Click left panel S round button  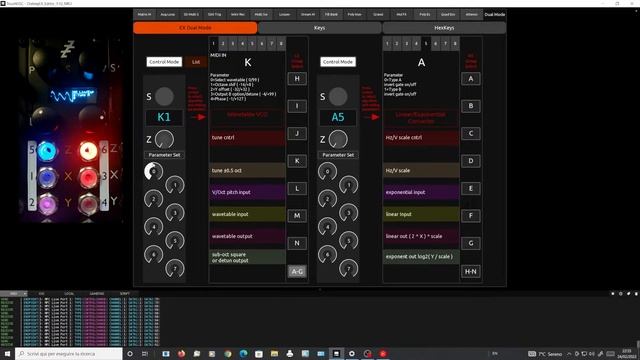[x=164, y=96]
